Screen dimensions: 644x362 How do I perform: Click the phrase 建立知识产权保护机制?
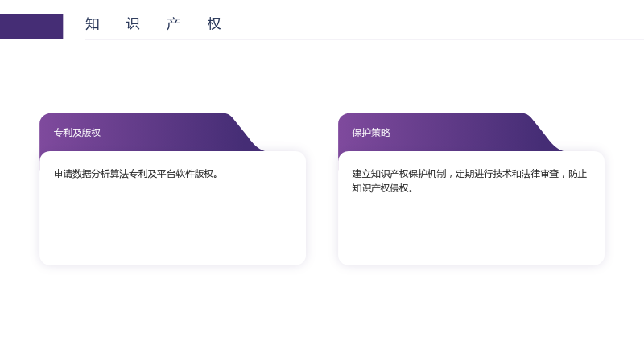pyautogui.click(x=398, y=174)
